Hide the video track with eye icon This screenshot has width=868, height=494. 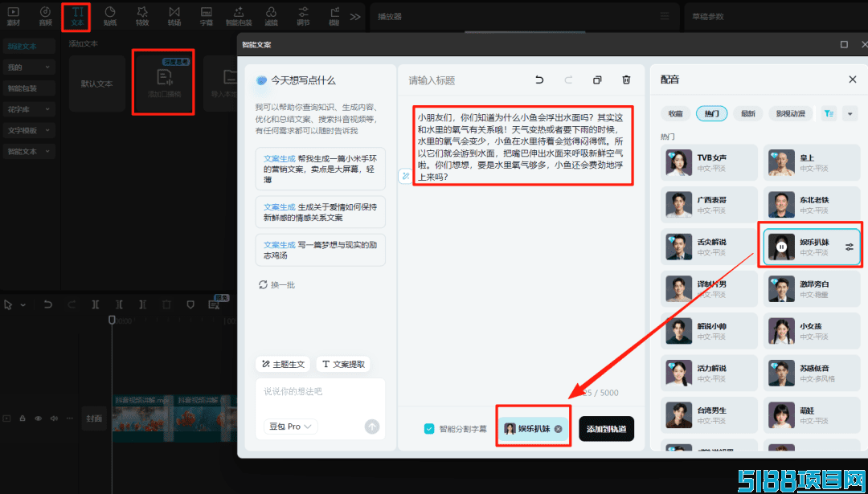click(x=39, y=418)
